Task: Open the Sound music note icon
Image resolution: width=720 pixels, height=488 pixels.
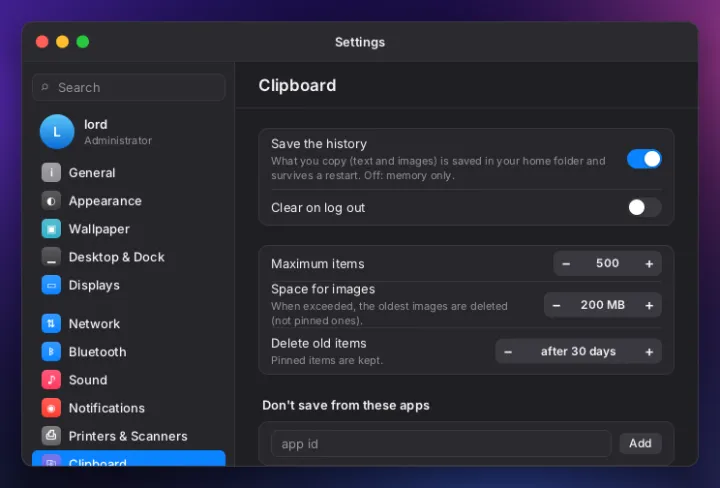Action: [x=51, y=380]
